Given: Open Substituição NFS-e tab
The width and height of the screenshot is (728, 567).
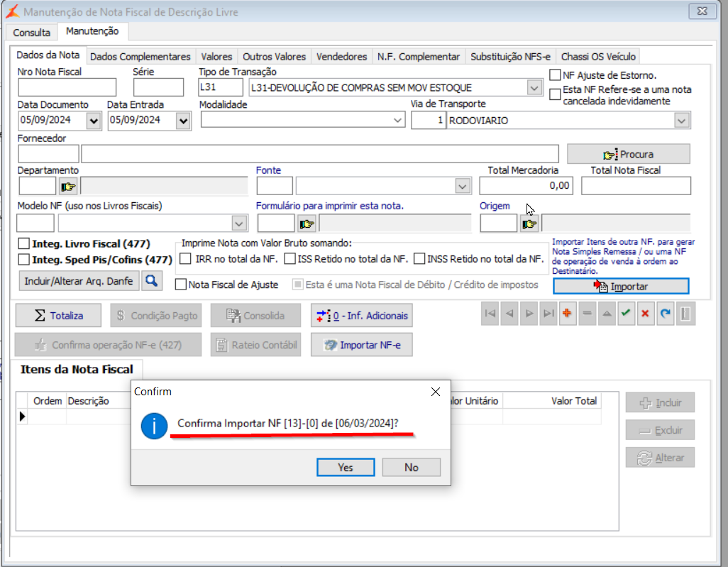Looking at the screenshot, I should point(511,57).
